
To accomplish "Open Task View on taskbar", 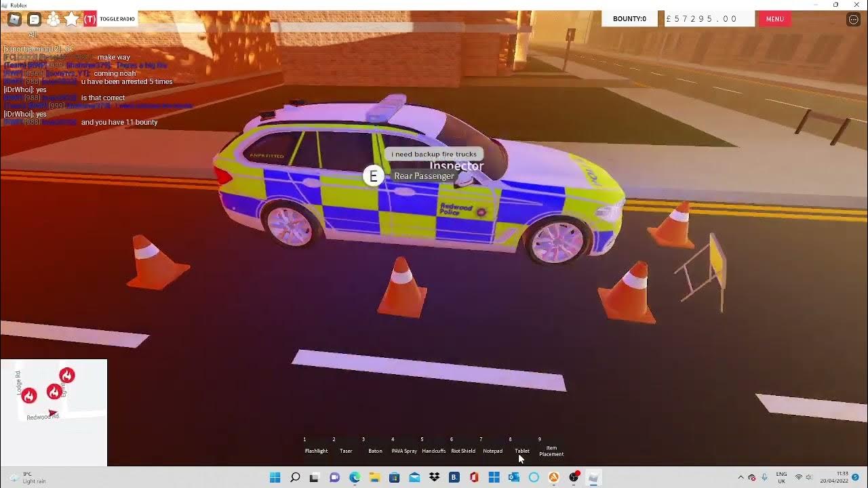I will [315, 477].
